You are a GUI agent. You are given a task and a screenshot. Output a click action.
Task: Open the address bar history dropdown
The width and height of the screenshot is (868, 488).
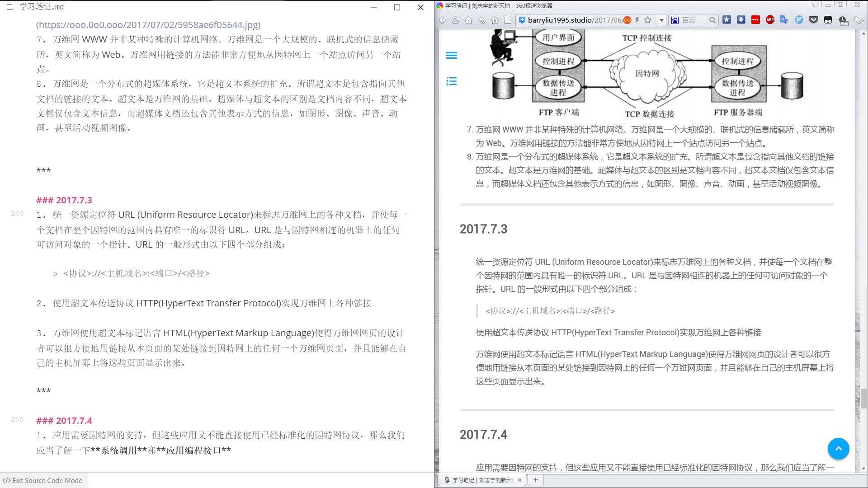coord(661,20)
